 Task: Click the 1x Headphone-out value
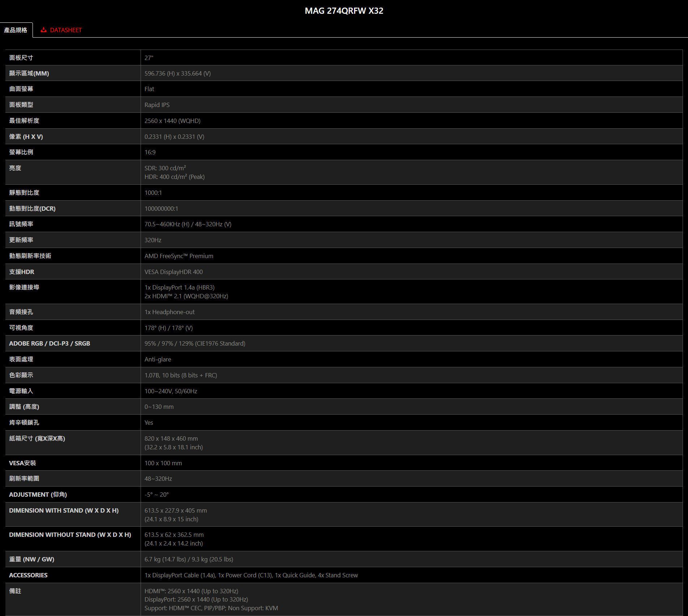coord(169,312)
